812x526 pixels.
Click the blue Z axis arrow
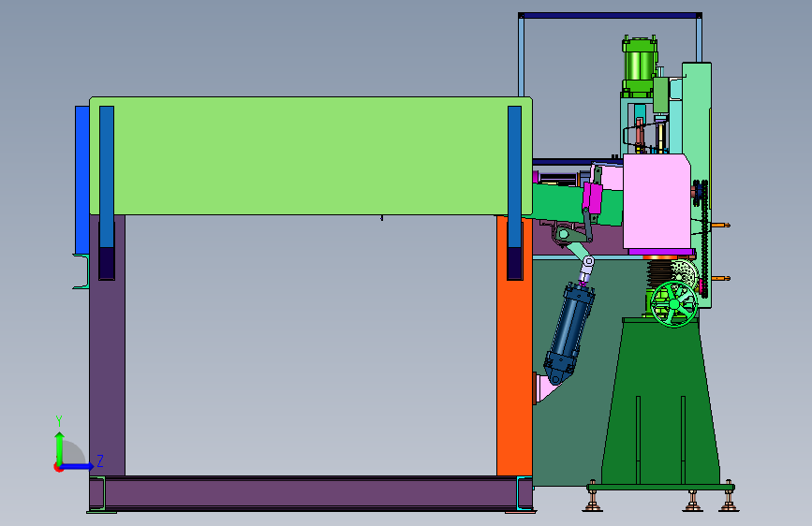coord(78,466)
